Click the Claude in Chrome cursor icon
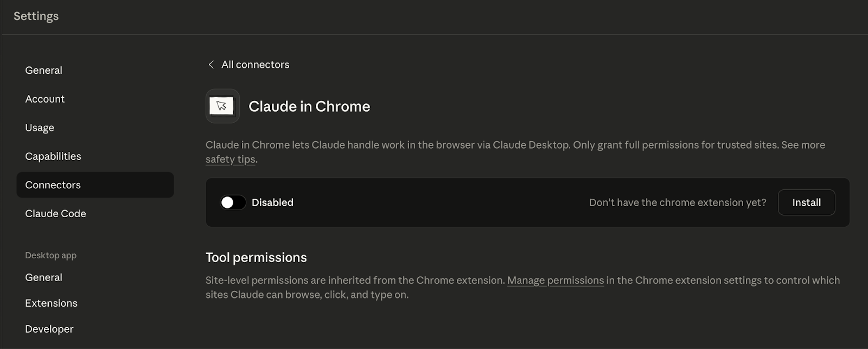Viewport: 868px width, 349px height. 222,106
